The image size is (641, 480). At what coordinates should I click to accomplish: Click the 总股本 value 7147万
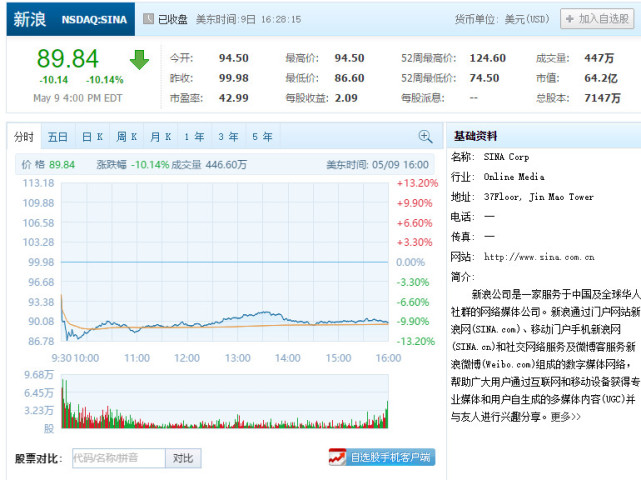pyautogui.click(x=602, y=98)
